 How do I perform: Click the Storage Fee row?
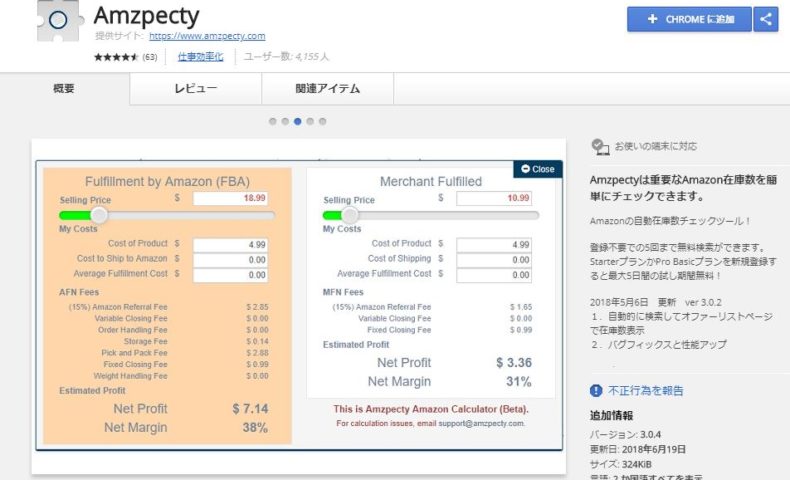(x=195, y=341)
